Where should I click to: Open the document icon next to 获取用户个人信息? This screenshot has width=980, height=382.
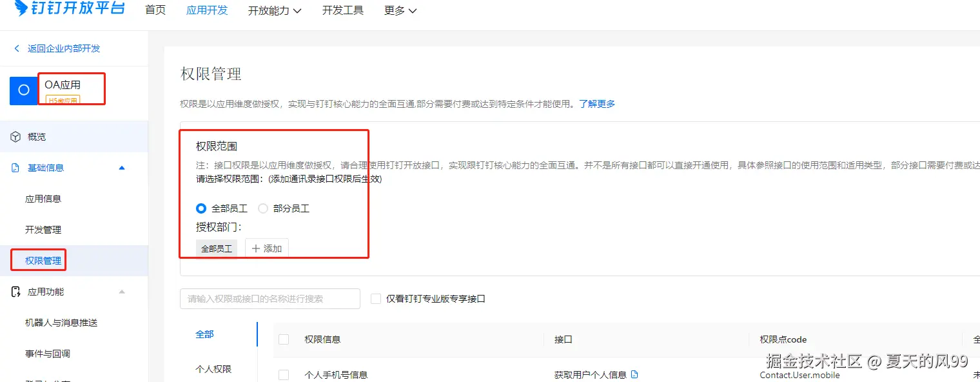pos(634,374)
